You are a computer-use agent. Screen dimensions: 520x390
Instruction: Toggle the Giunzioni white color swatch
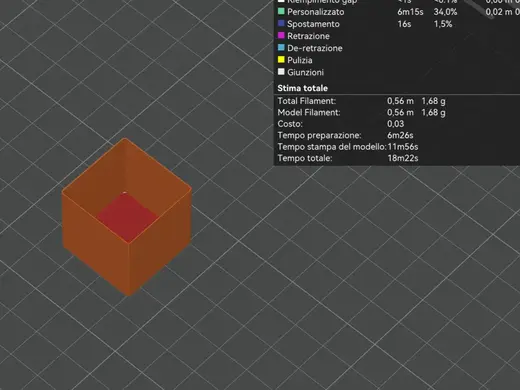281,72
